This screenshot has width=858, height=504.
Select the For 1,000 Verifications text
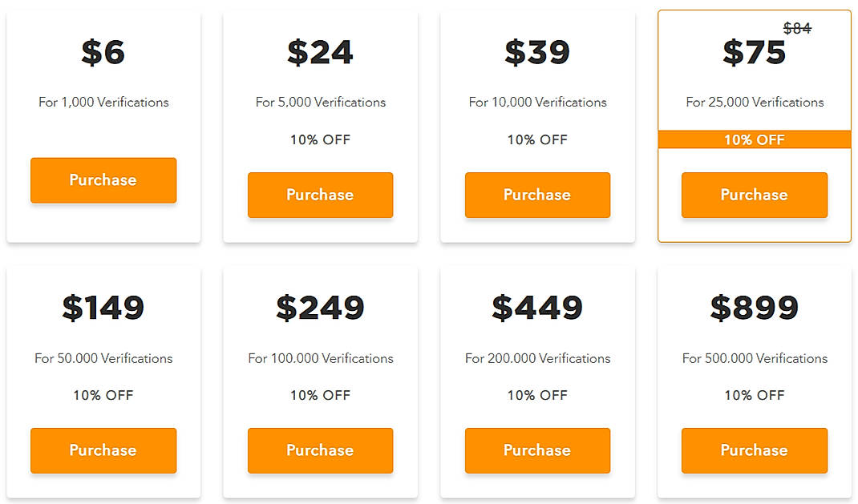(x=103, y=102)
